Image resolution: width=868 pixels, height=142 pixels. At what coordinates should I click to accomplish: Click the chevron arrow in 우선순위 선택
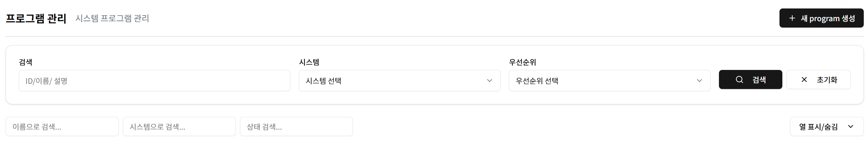point(699,81)
